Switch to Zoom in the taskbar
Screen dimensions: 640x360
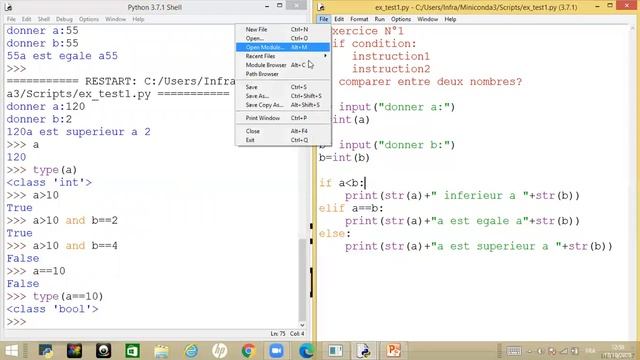click(277, 351)
